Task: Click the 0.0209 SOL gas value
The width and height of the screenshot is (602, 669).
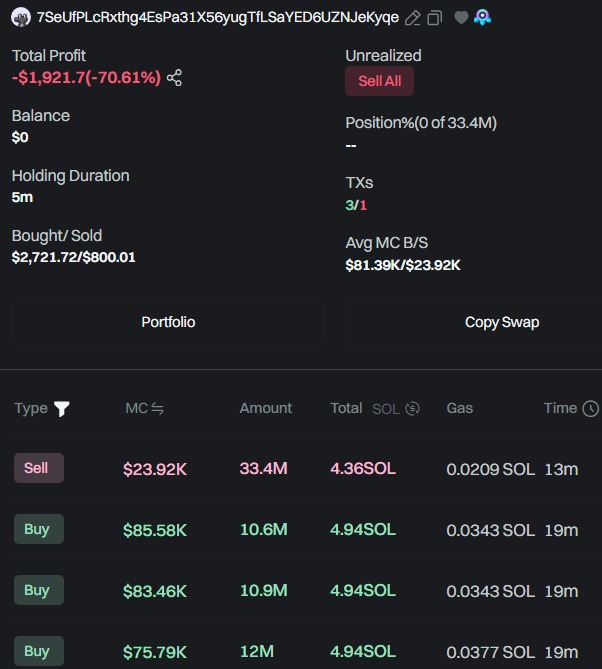Action: (491, 469)
